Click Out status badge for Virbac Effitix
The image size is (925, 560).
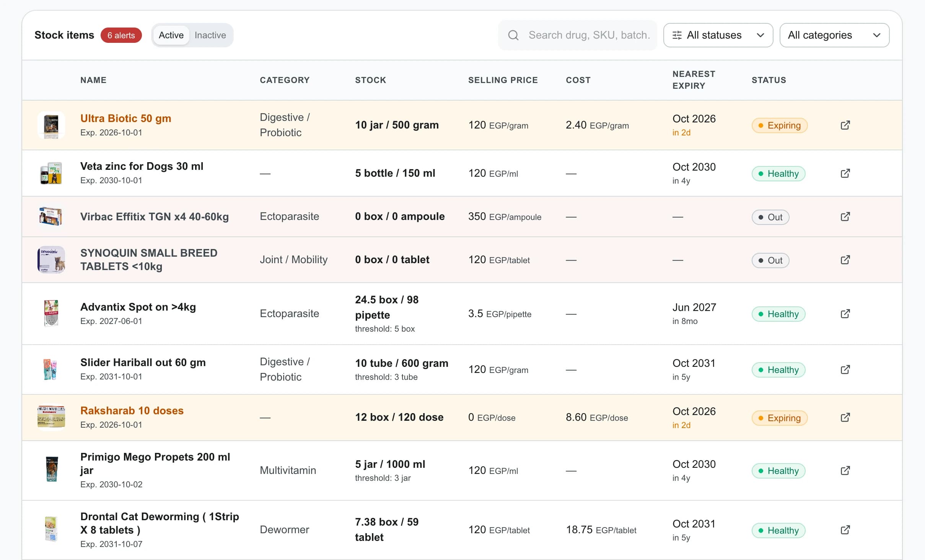[770, 217]
